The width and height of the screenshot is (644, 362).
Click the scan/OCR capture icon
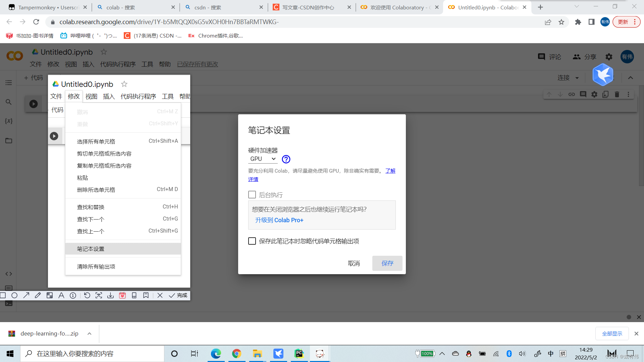tap(99, 295)
